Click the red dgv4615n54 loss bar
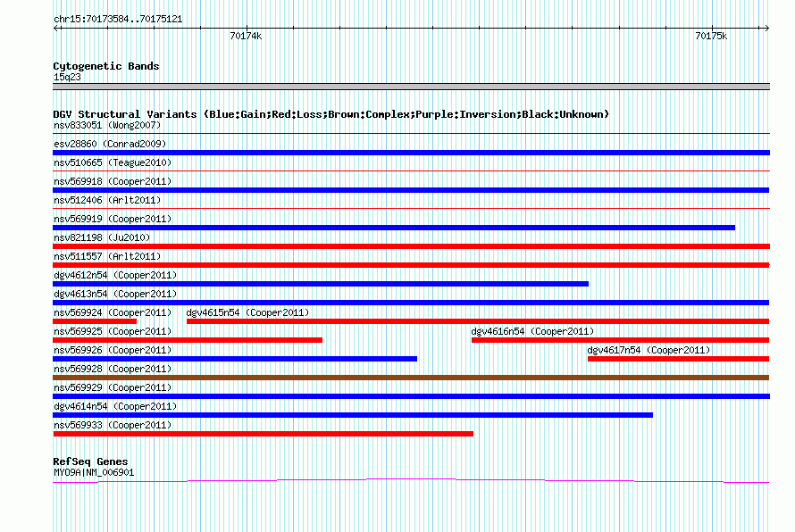The image size is (795, 532). pyautogui.click(x=478, y=321)
